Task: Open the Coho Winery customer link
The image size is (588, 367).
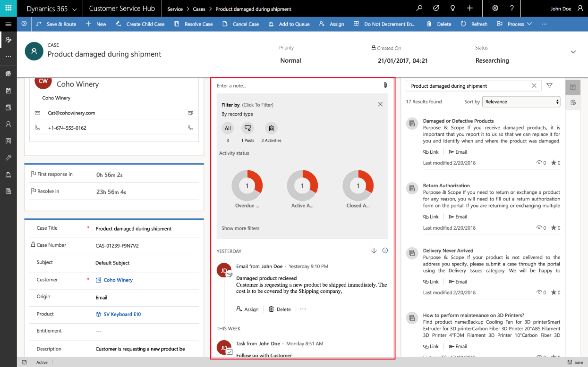Action: tap(118, 280)
